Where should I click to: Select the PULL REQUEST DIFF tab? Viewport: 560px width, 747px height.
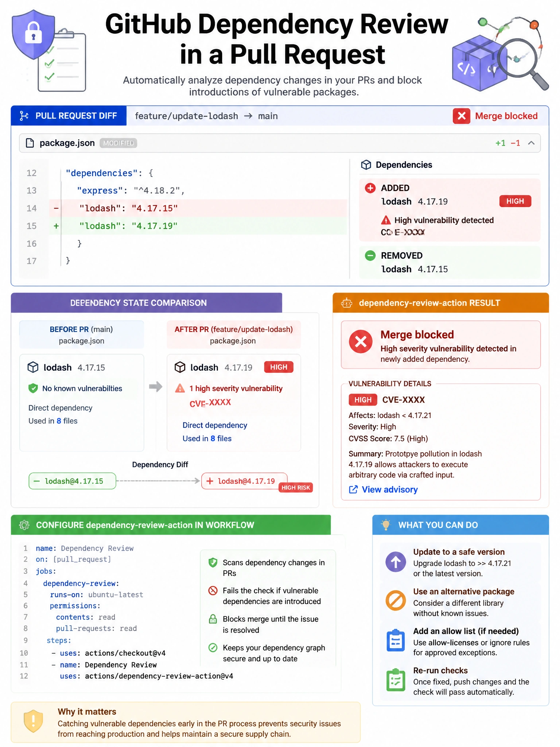tap(69, 116)
